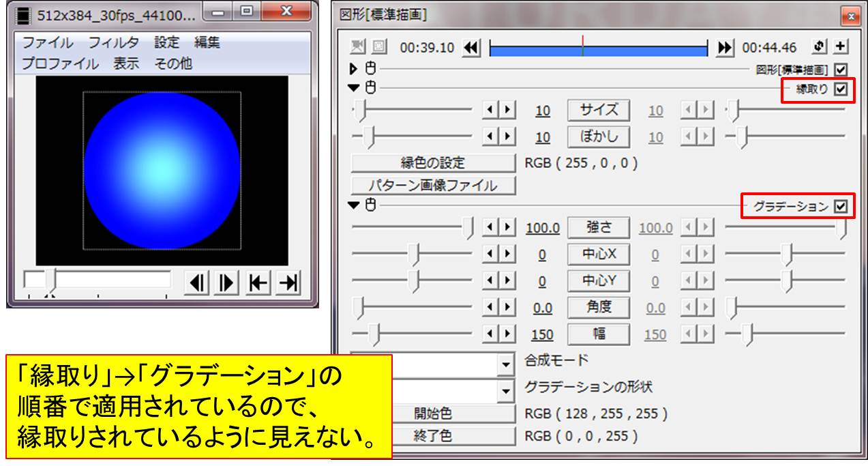Toggle the 図形[標準描画] checkbox

[840, 69]
